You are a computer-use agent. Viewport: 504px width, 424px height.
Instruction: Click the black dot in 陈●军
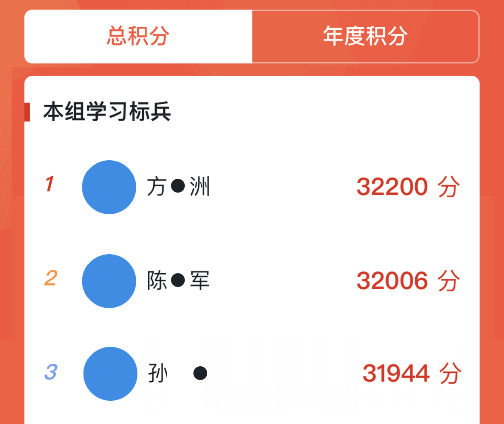click(178, 280)
